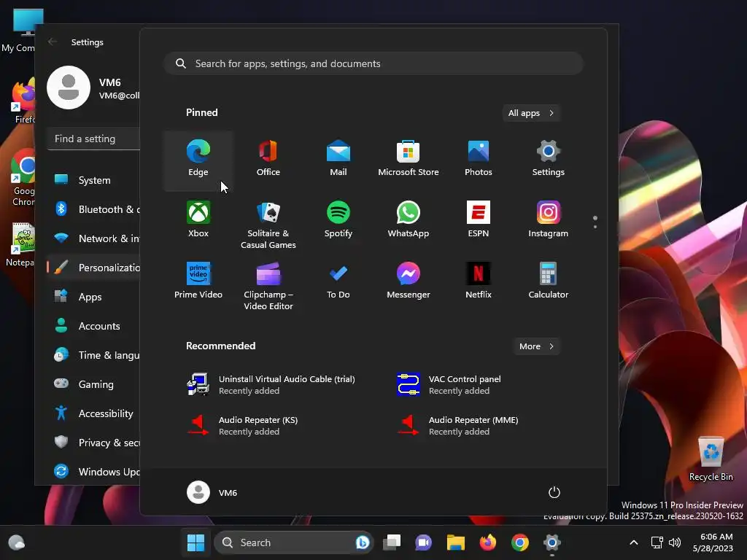Viewport: 747px width, 560px height.
Task: Open Teams Chat taskbar icon
Action: pyautogui.click(x=424, y=542)
